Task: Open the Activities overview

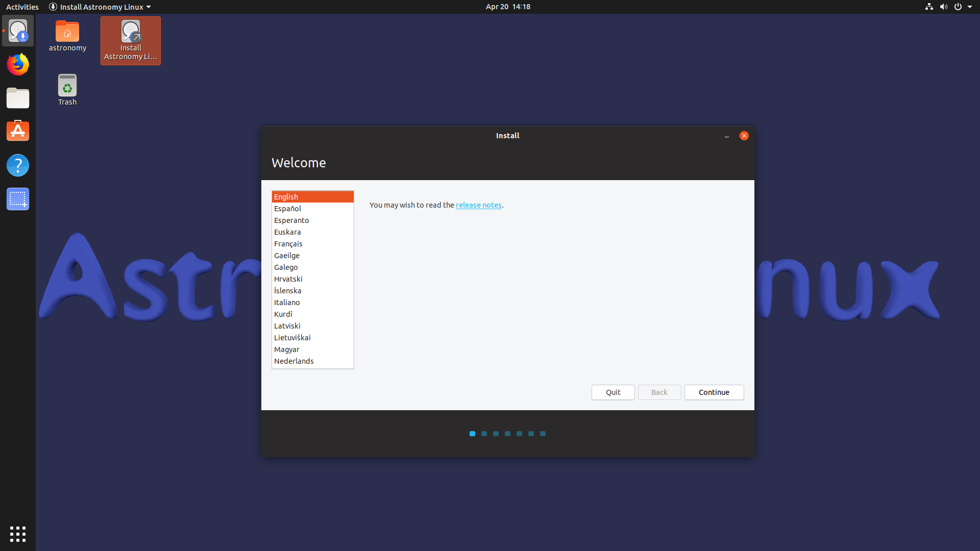Action: click(x=22, y=7)
